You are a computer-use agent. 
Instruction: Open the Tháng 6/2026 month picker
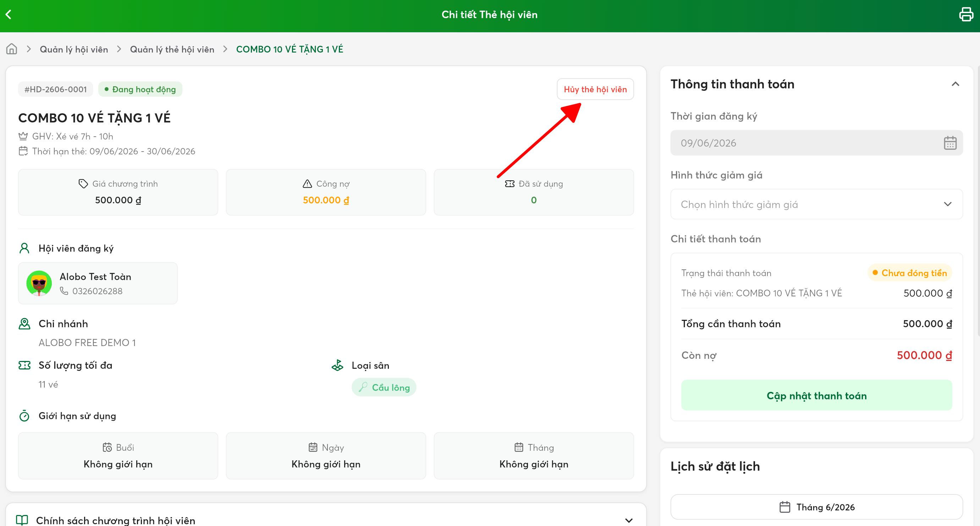click(x=816, y=507)
